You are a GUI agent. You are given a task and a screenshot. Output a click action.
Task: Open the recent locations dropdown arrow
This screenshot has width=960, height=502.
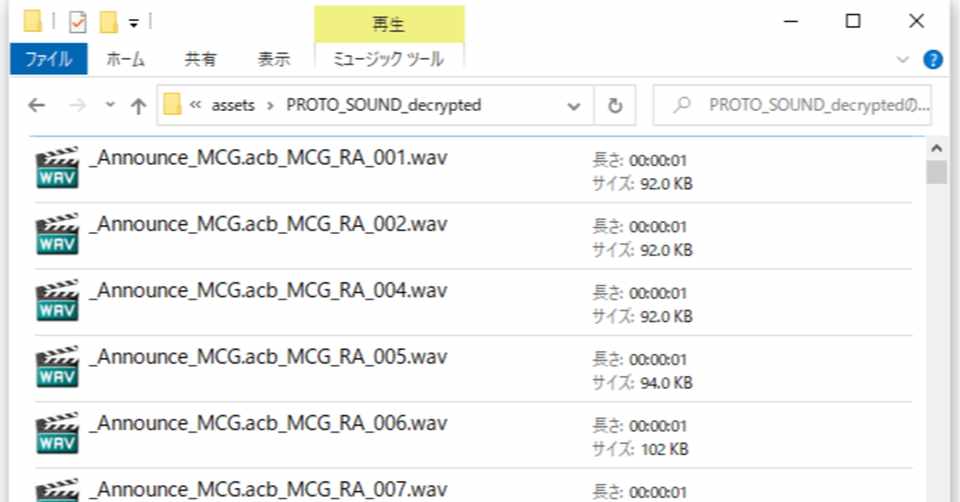pyautogui.click(x=110, y=105)
